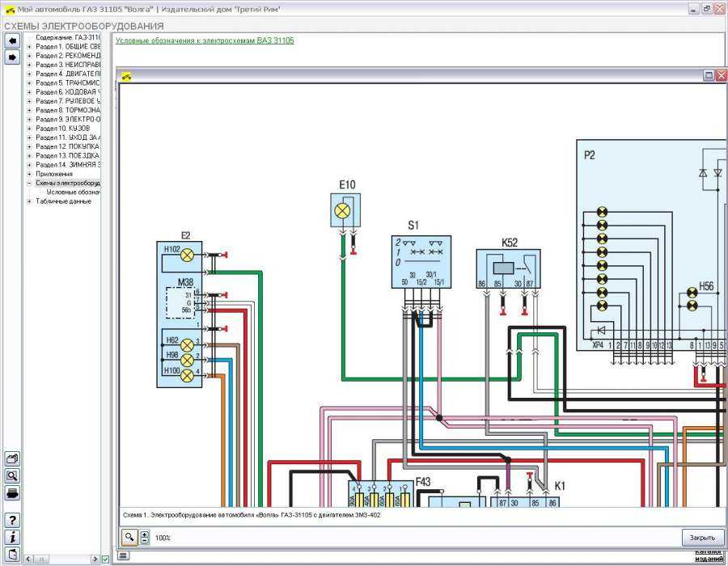Select Раздел 7. РУЛЕВОЕ tree item
This screenshot has height=566, width=728.
click(x=68, y=101)
